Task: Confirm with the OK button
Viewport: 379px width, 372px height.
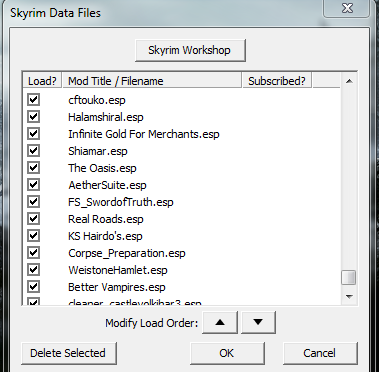Action: tap(227, 353)
